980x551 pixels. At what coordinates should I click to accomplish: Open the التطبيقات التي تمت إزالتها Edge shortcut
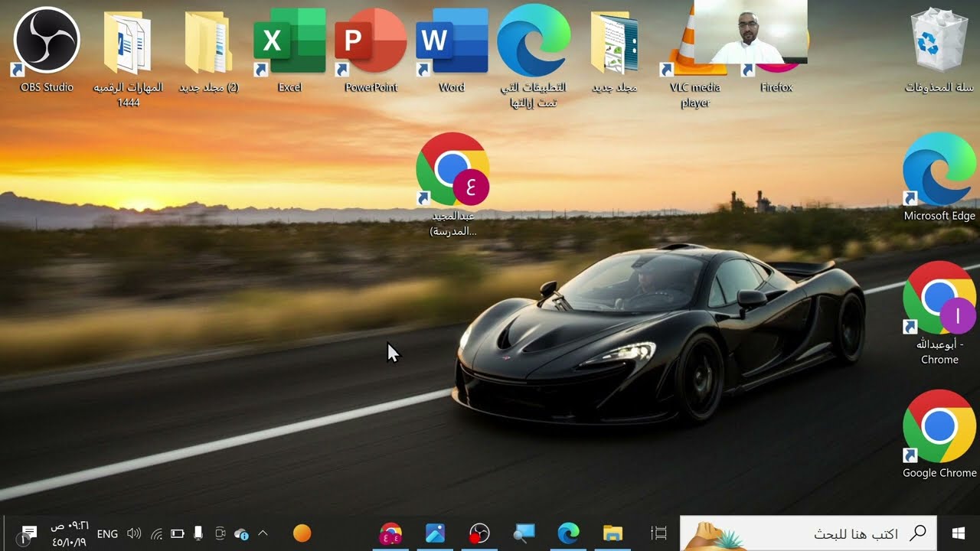tap(534, 57)
